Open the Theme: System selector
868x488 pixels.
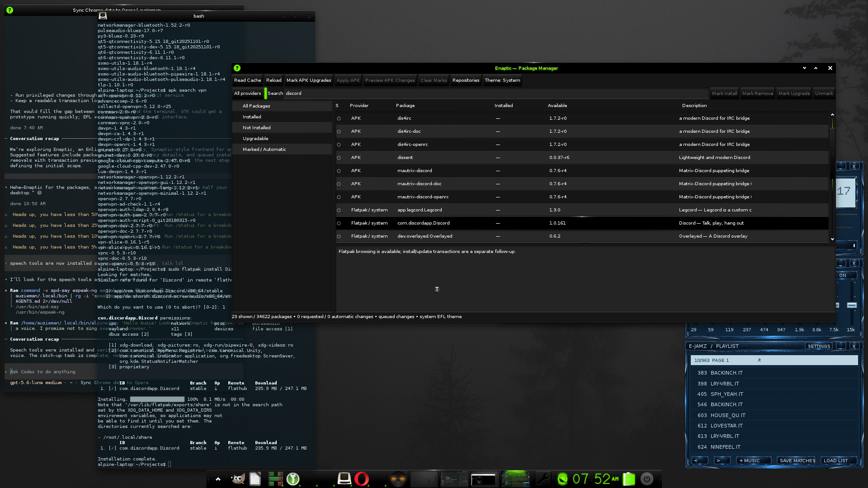[x=502, y=80]
